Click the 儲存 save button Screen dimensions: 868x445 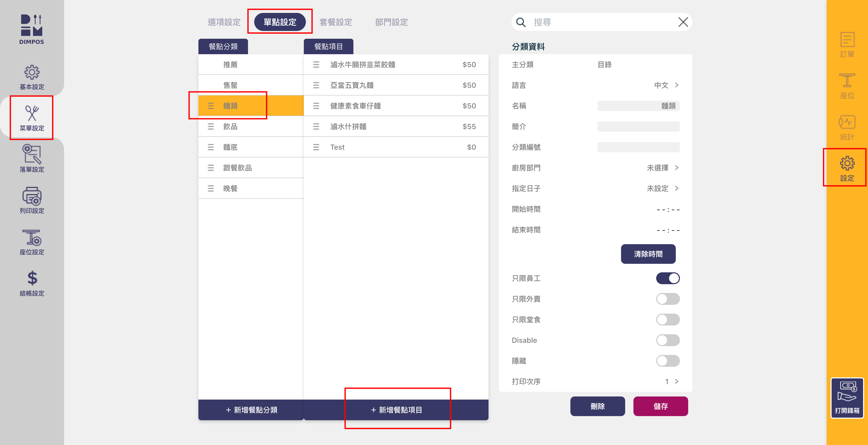pos(660,406)
